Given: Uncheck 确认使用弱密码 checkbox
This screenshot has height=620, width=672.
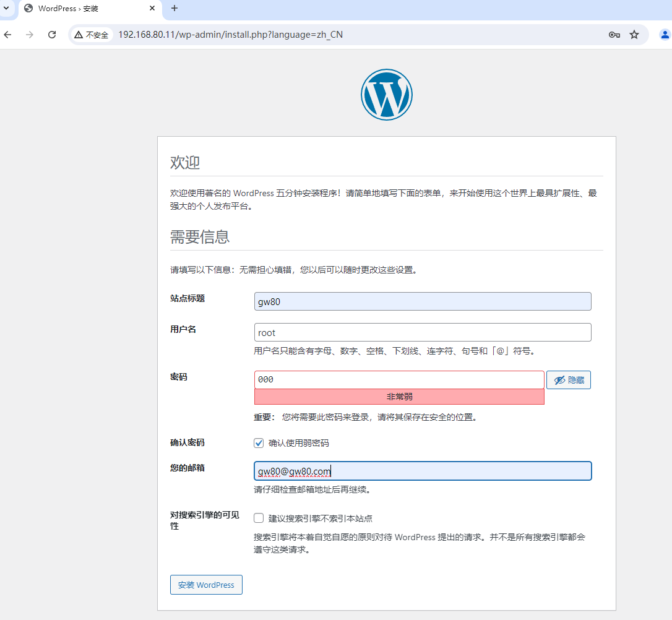Looking at the screenshot, I should pyautogui.click(x=259, y=443).
